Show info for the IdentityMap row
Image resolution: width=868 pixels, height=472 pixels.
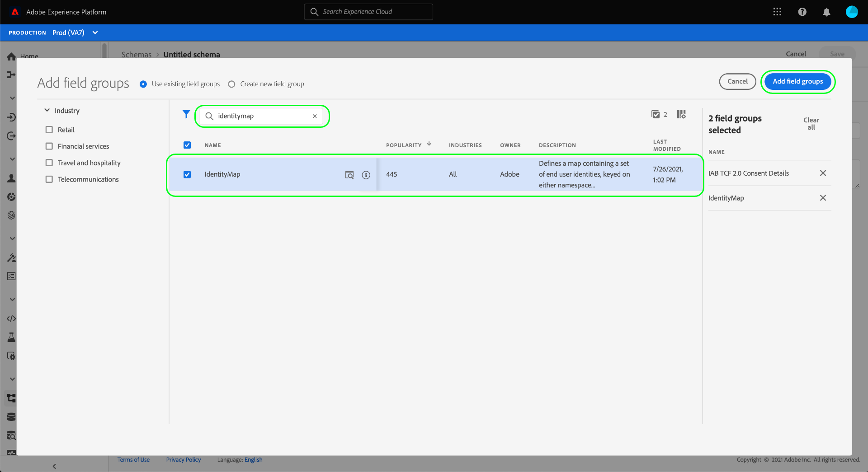(366, 175)
